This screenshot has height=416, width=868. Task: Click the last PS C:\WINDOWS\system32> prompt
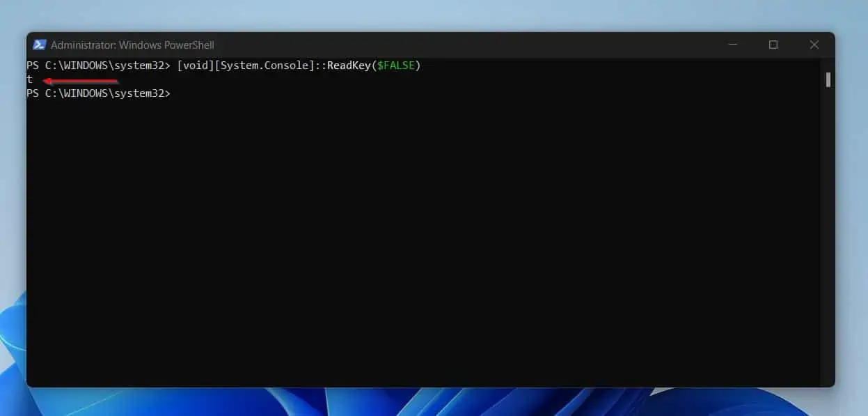click(98, 93)
